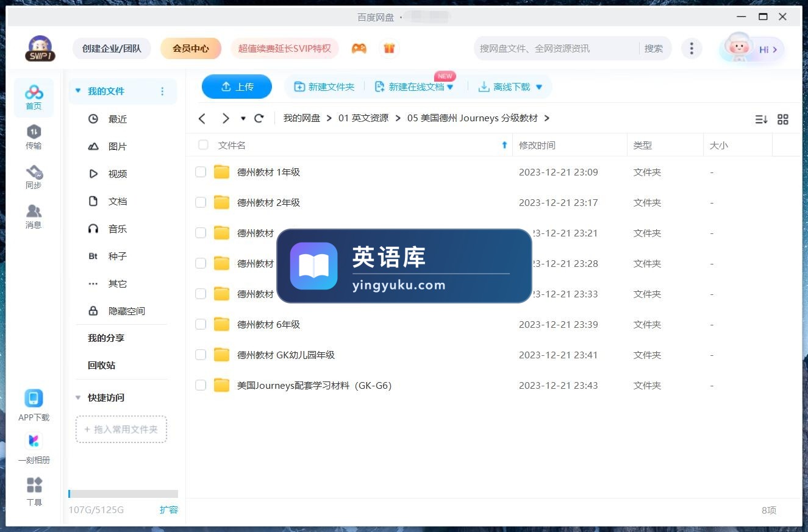808x532 pixels.
Task: Check the box in the 23:28 row
Action: click(201, 263)
